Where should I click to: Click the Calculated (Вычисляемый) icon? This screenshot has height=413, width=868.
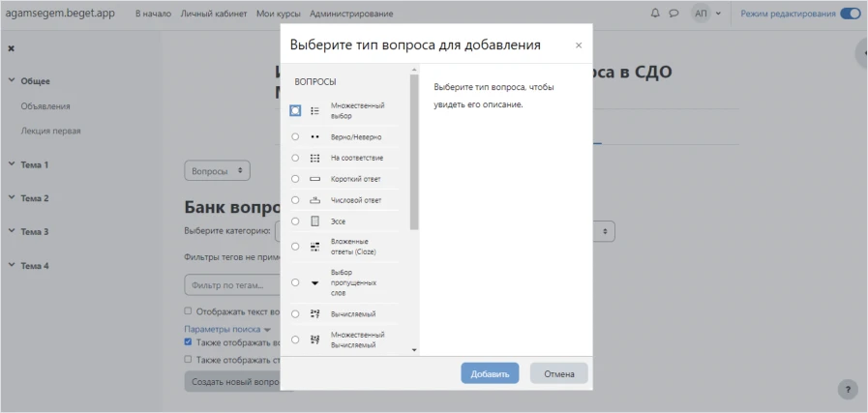pyautogui.click(x=315, y=314)
